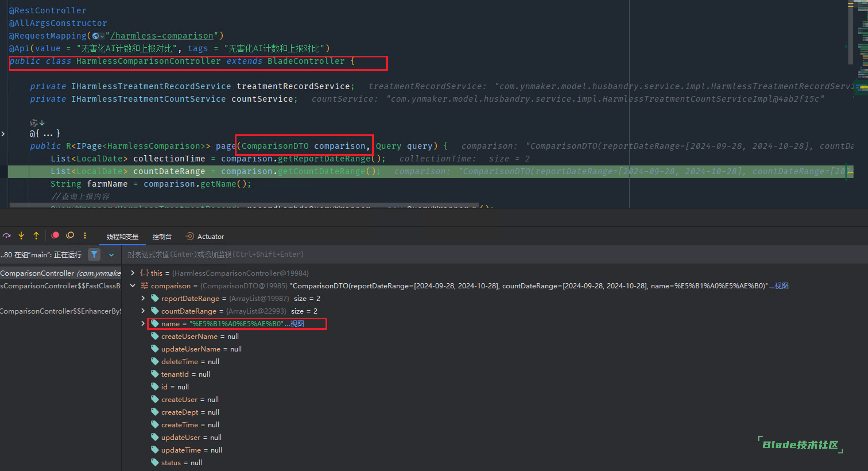Click the Step Into down-arrow icon

(x=21, y=236)
